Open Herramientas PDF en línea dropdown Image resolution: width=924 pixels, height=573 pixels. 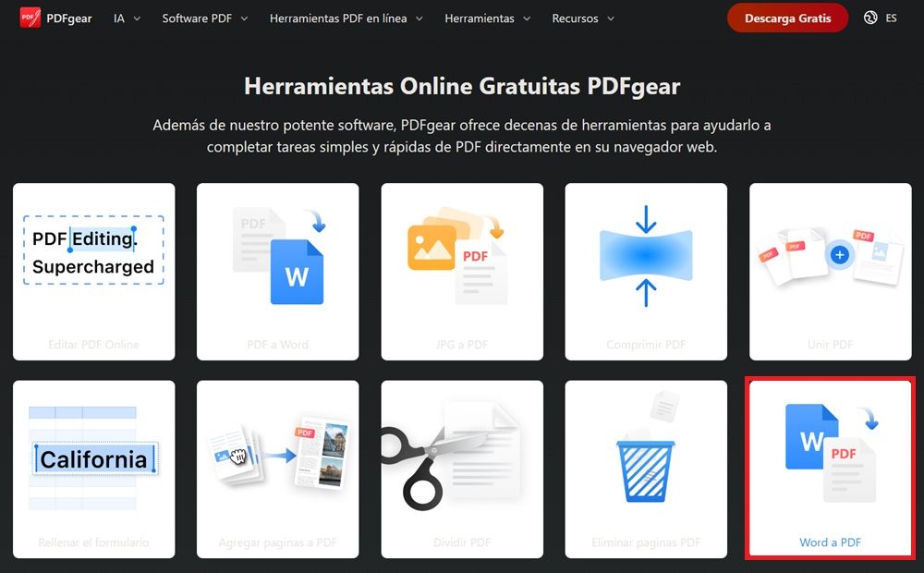346,18
